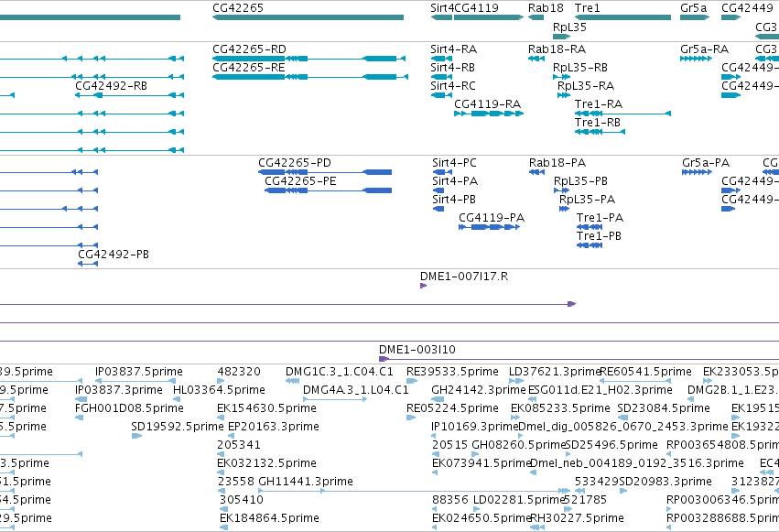Select the Sirt4-RA transcript label
This screenshot has width=779, height=532.
coord(454,49)
